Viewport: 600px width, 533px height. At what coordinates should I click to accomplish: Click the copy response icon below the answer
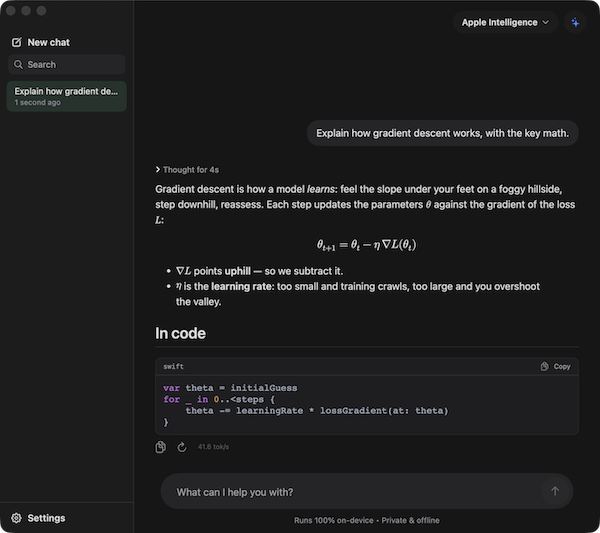click(161, 447)
